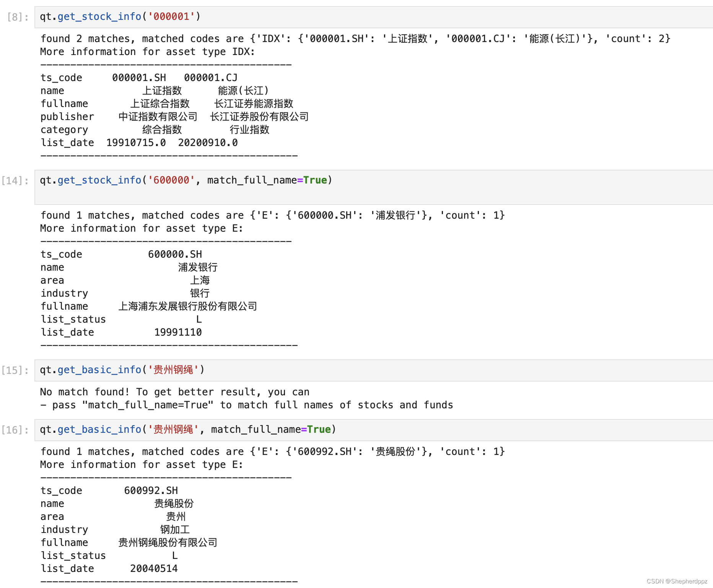Click the value 000001.SH in ts_code row
Viewport: 713px width, 588px height.
[139, 78]
